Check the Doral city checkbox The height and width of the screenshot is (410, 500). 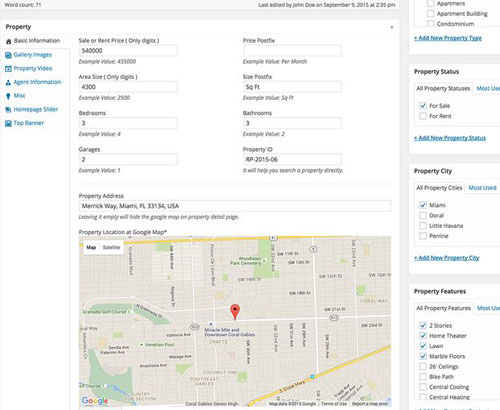click(x=423, y=215)
